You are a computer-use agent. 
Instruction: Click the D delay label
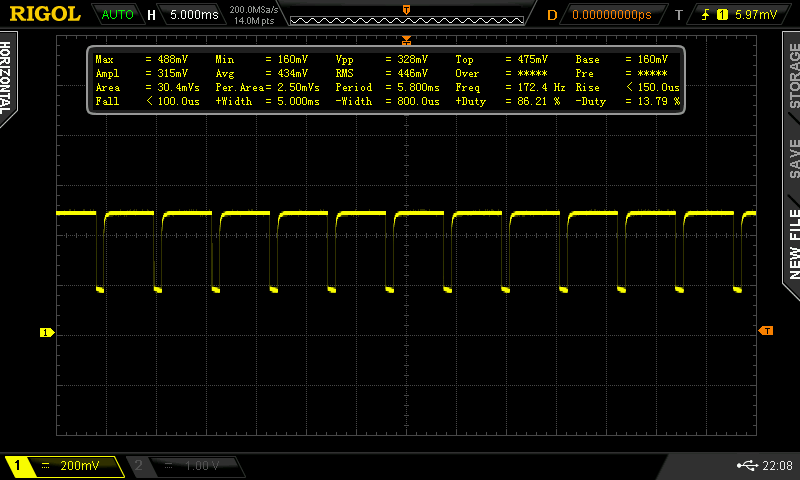[x=552, y=15]
